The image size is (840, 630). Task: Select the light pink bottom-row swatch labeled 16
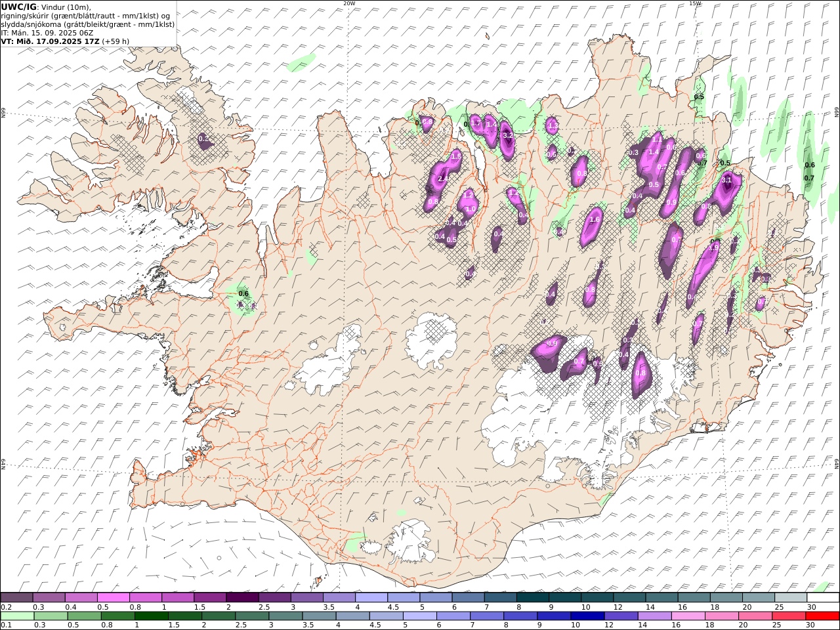coord(687,616)
